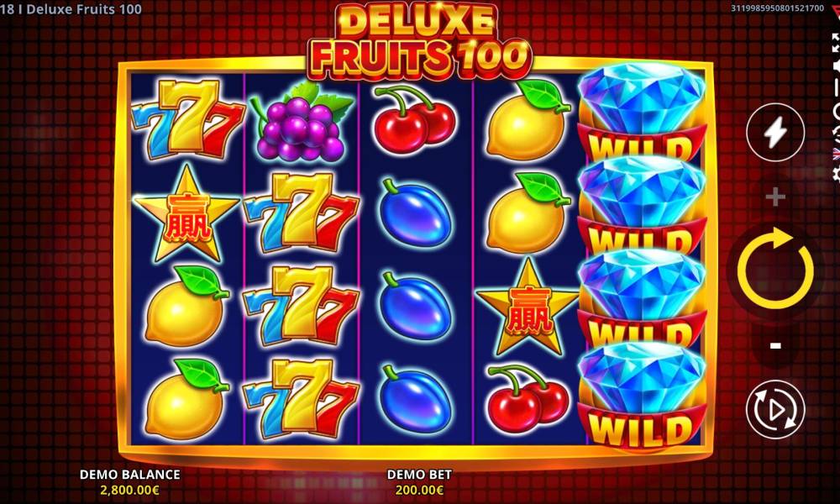Open the settings gear at the right edge

(837, 174)
